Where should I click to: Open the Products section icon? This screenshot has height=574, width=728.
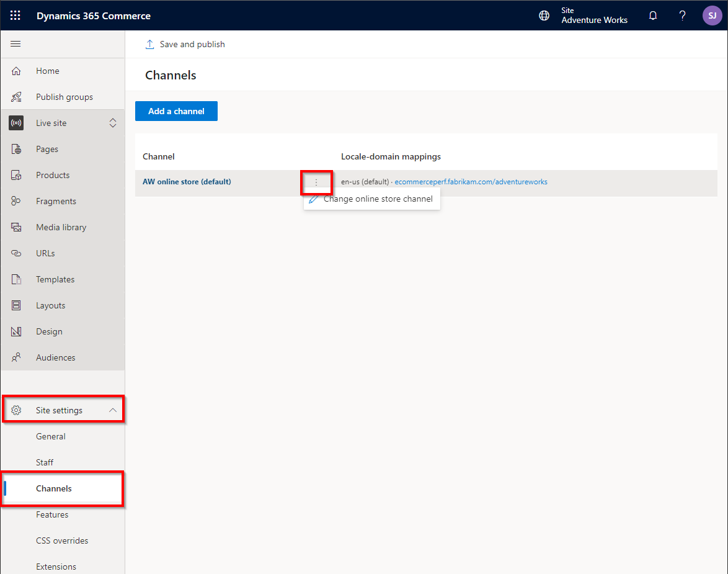pos(16,175)
